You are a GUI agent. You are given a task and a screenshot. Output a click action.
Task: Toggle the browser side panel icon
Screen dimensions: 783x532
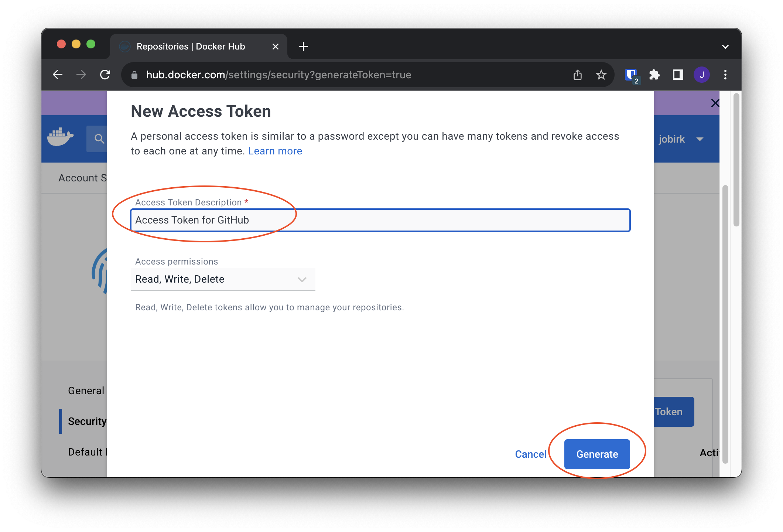pos(678,75)
